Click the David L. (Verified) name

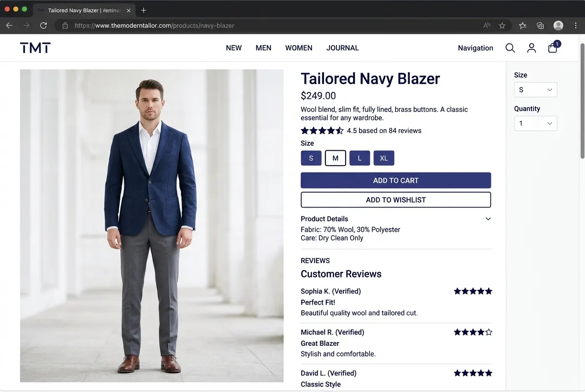point(329,373)
